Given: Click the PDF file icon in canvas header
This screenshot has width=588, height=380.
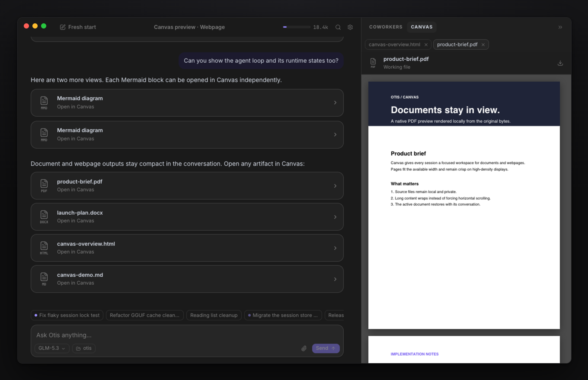Looking at the screenshot, I should click(x=373, y=63).
